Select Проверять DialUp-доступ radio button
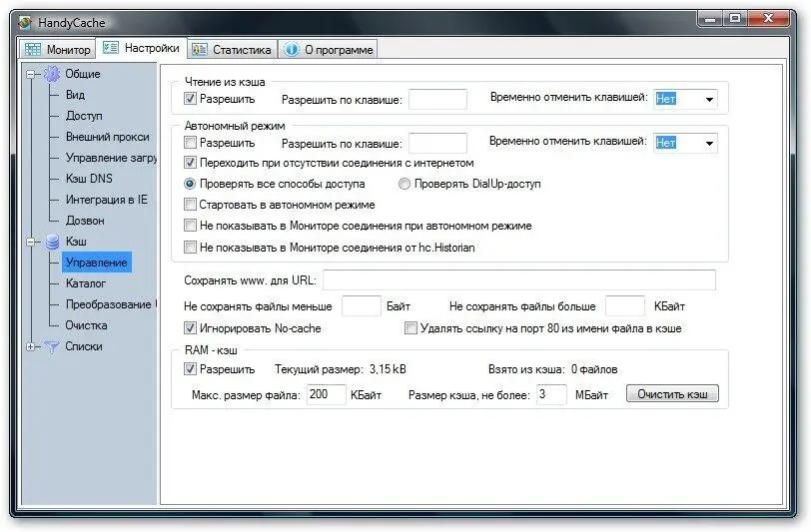Image resolution: width=811 pixels, height=532 pixels. pyautogui.click(x=405, y=184)
